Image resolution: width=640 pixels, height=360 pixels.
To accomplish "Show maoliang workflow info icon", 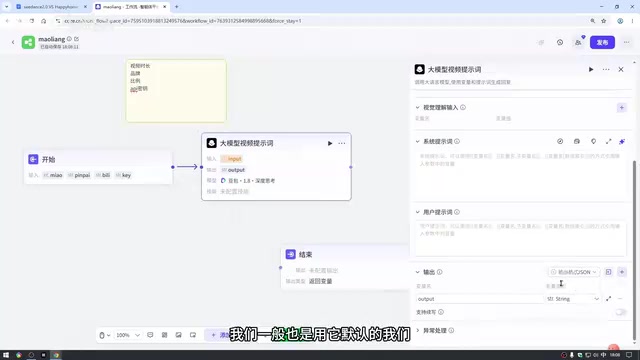I will (69, 39).
